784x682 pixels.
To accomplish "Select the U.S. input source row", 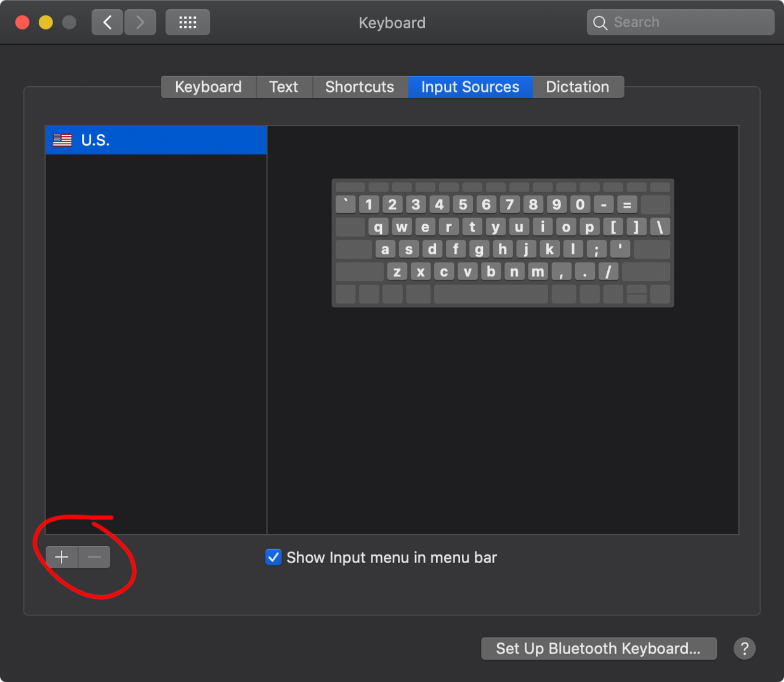I will click(x=156, y=140).
